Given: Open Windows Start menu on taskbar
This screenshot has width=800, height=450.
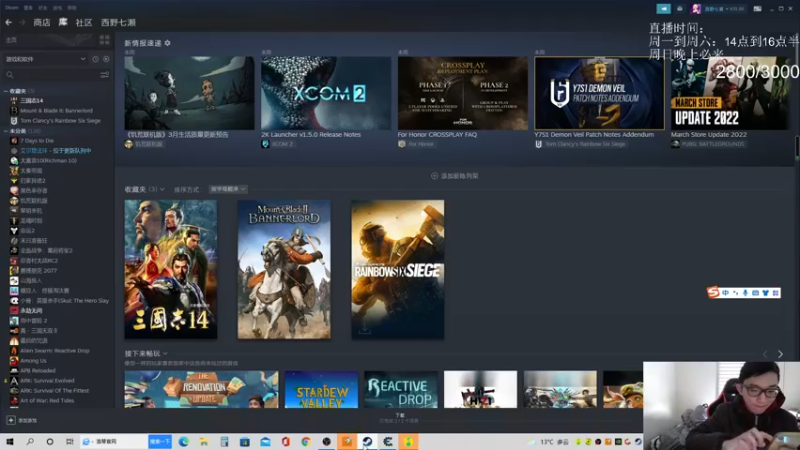Looking at the screenshot, I should coord(10,441).
